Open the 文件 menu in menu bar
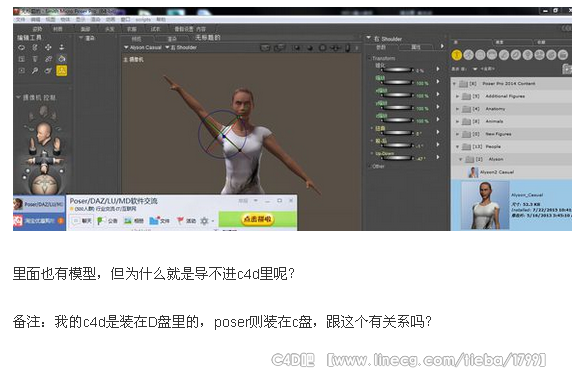The width and height of the screenshot is (572, 377). (x=20, y=19)
